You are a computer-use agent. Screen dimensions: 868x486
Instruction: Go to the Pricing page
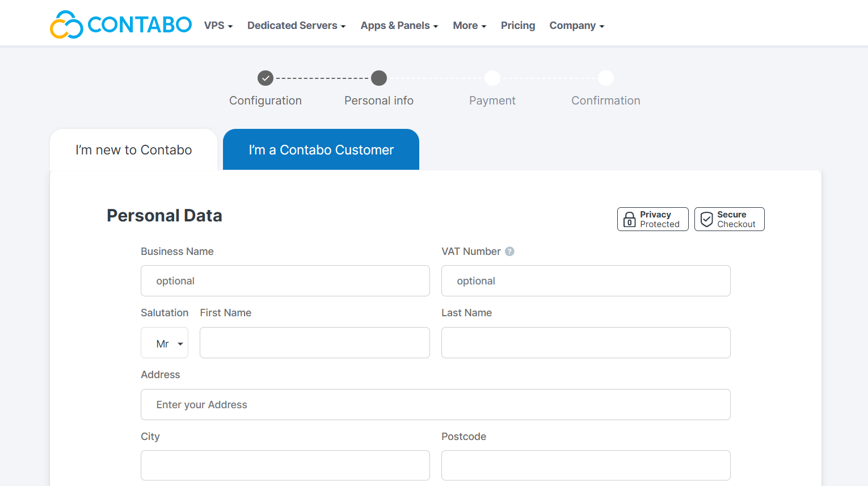click(x=518, y=26)
